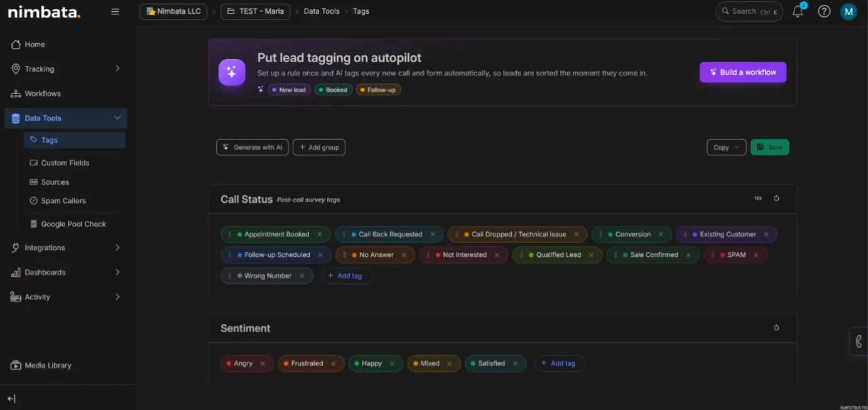Open the TEST - Maria project selector

tap(256, 11)
